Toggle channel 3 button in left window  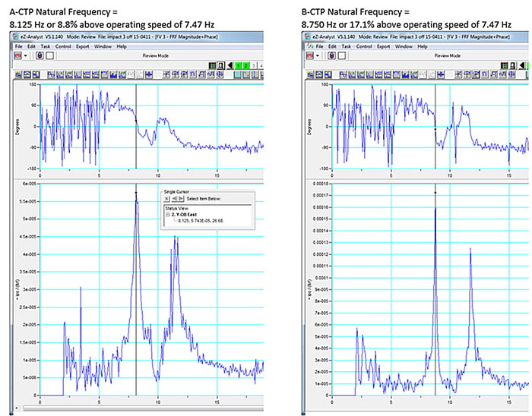click(253, 66)
